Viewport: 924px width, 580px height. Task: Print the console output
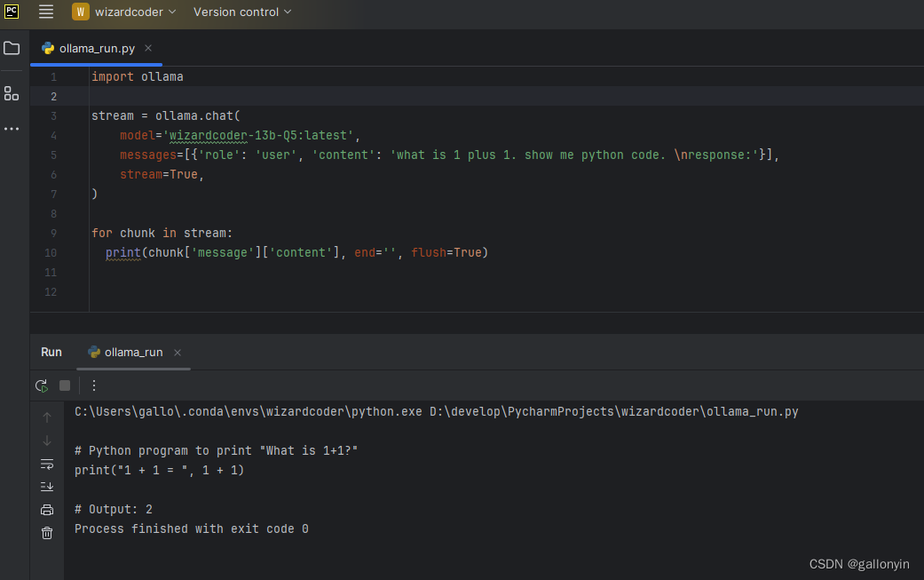(x=47, y=510)
